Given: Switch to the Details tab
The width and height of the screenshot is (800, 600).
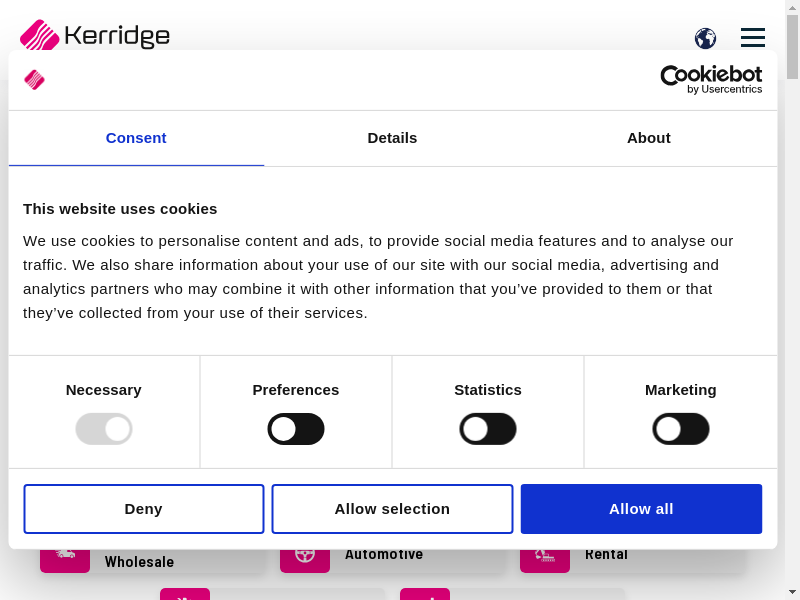Looking at the screenshot, I should (x=392, y=138).
